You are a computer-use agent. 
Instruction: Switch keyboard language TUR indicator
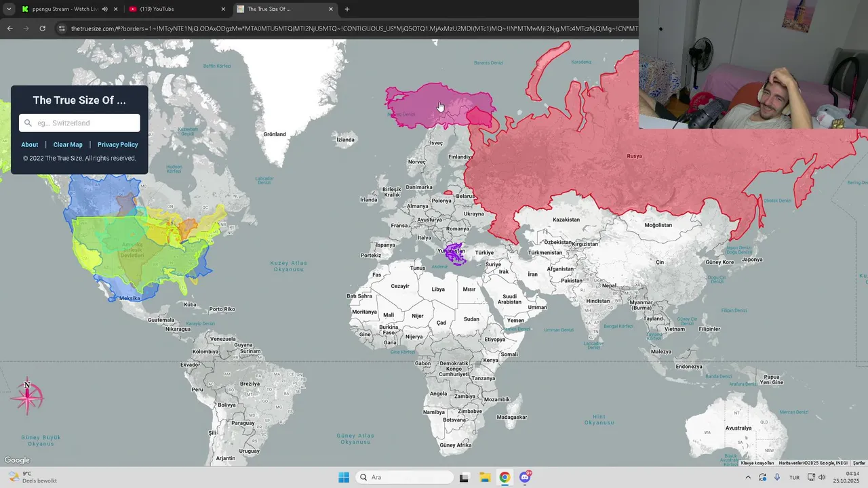pyautogui.click(x=794, y=477)
